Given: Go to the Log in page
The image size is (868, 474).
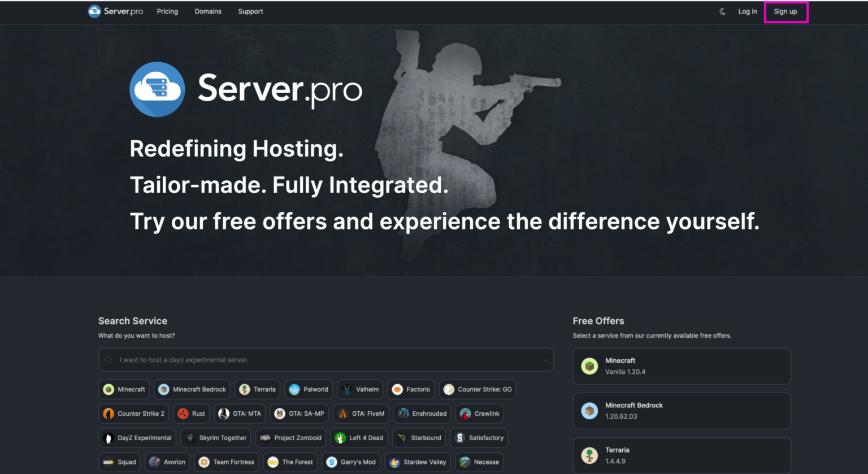Looking at the screenshot, I should 747,11.
